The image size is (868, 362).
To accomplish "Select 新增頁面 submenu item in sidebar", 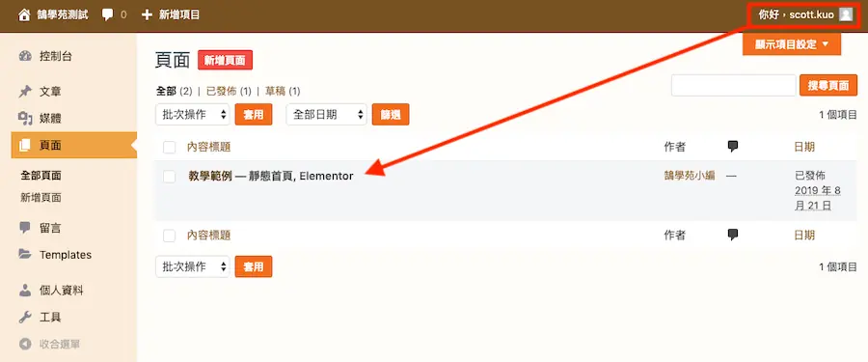I will tap(41, 197).
